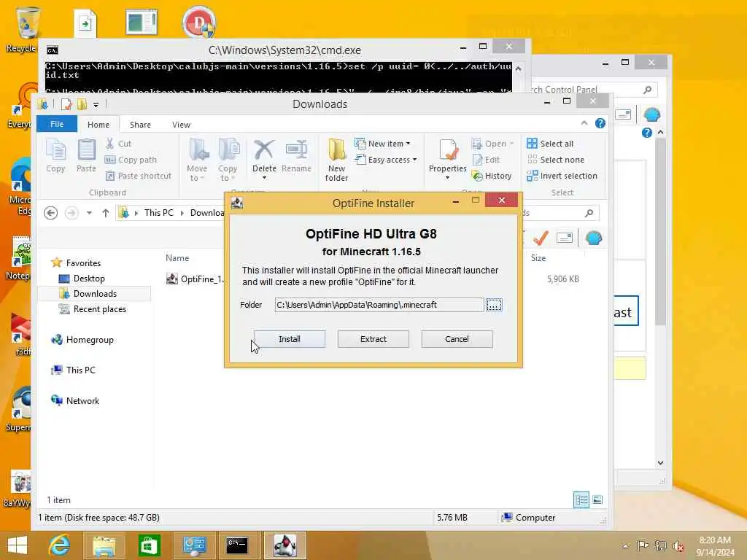747x560 pixels.
Task: Switch to cmd window on taskbar
Action: coord(237,545)
